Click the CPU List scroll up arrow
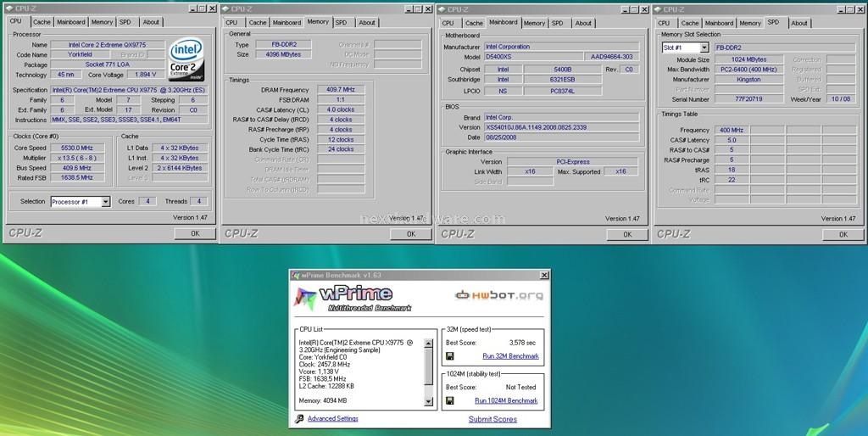 428,344
